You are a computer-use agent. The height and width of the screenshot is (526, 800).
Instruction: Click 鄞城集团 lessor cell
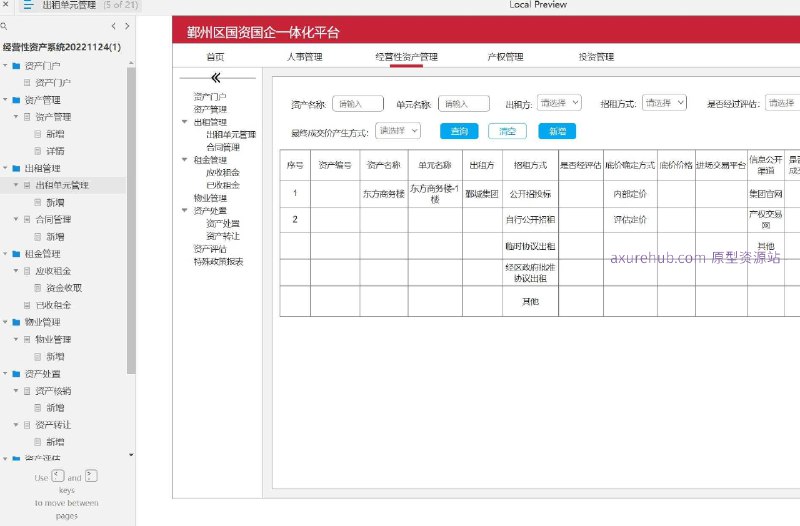[x=482, y=194]
